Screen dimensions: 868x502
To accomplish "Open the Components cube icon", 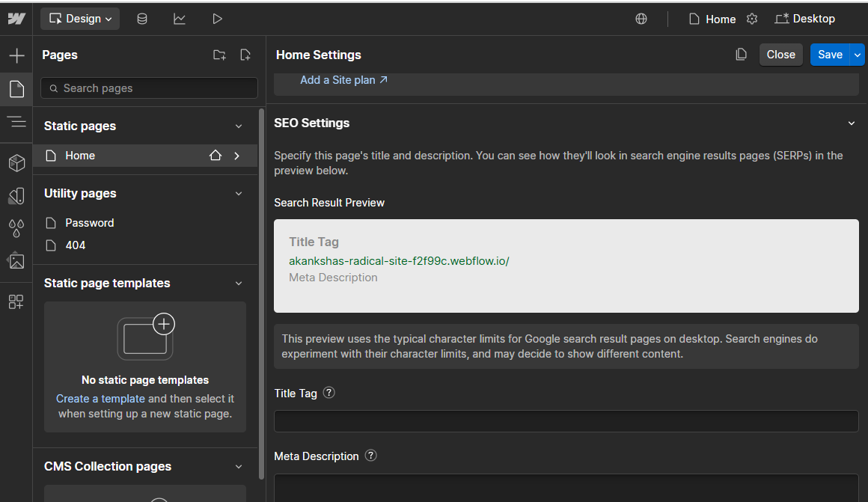I will click(16, 163).
